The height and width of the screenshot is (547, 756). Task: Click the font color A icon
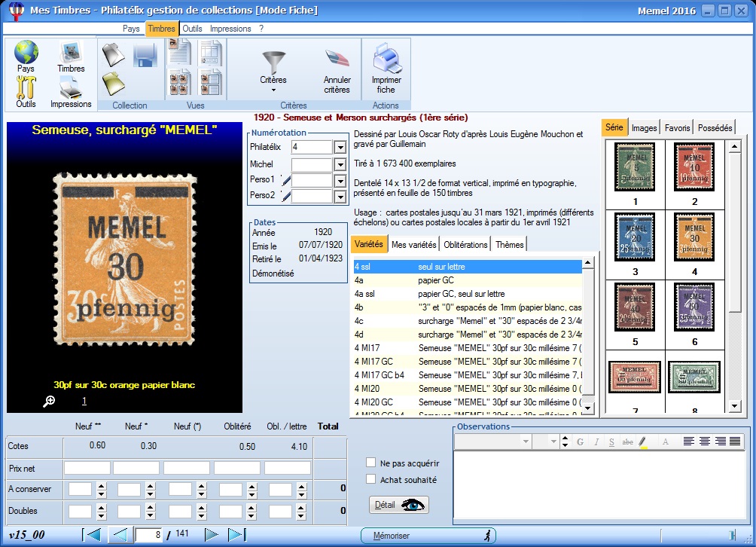coord(666,442)
